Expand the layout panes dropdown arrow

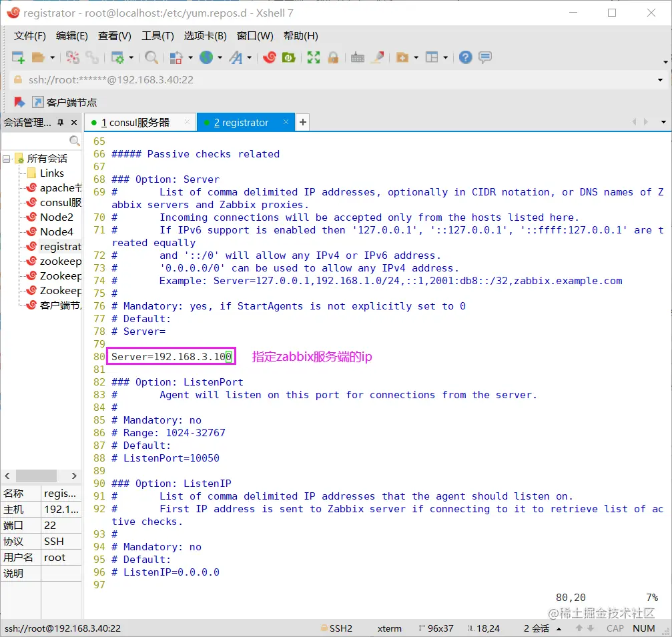click(446, 57)
